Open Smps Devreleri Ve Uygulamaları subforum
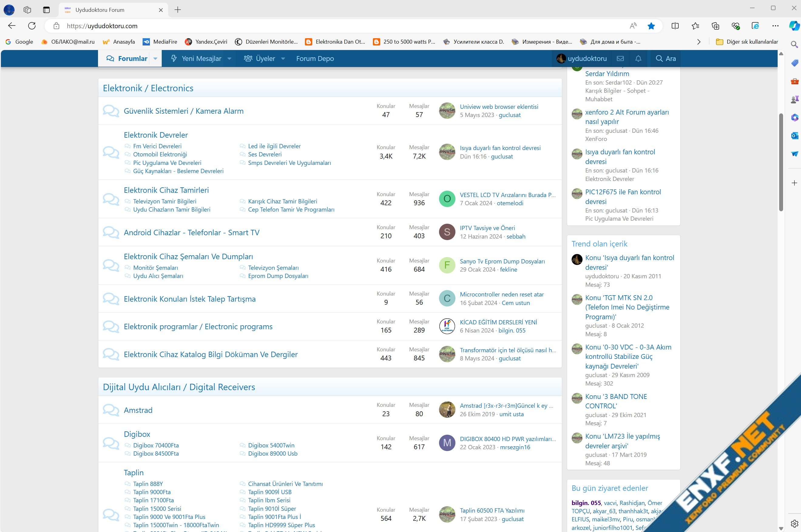The width and height of the screenshot is (801, 532). click(289, 163)
